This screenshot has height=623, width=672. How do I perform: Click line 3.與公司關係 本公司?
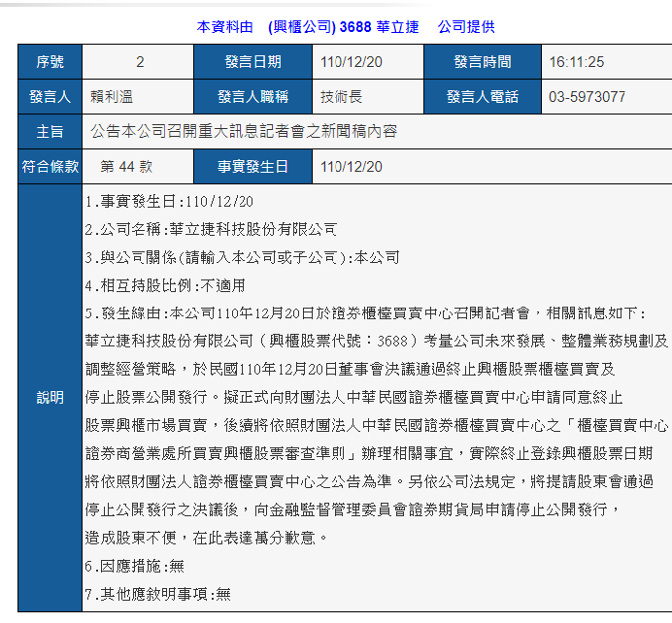242,257
